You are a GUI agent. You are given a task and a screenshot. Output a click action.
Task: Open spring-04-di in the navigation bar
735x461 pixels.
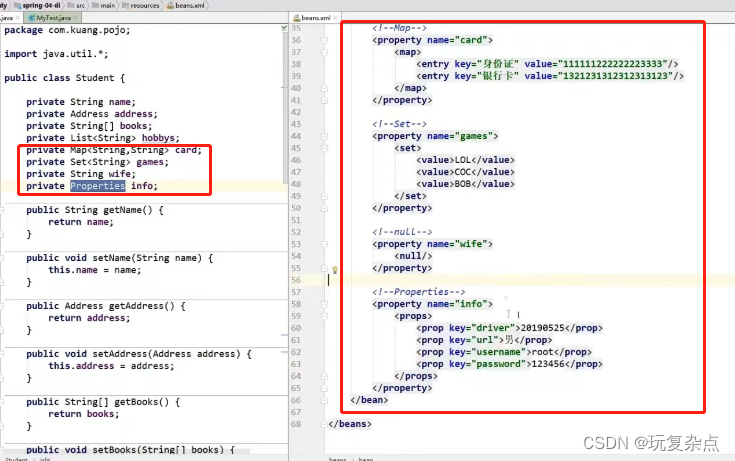tap(41, 6)
